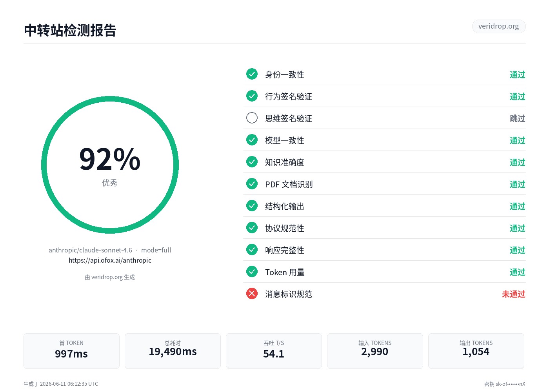
Task: Click the check icon for 结构化输出
Action: pos(252,206)
